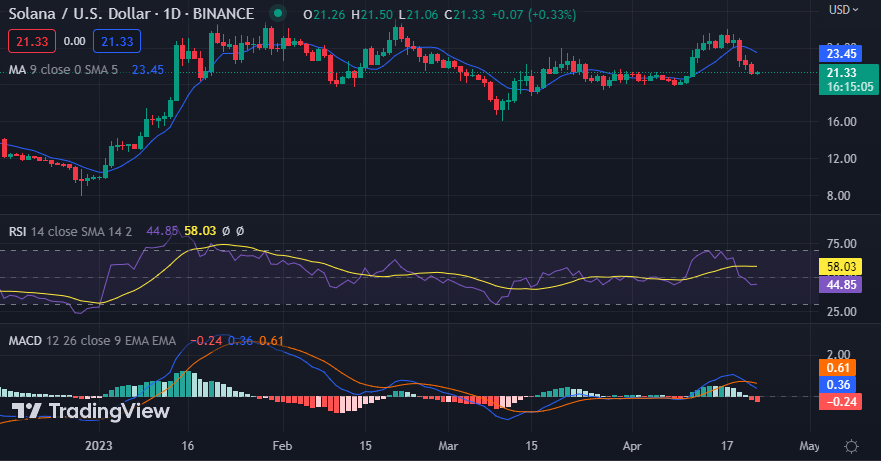This screenshot has height=461, width=881.
Task: Click the green 21.33 current price label
Action: click(x=848, y=79)
